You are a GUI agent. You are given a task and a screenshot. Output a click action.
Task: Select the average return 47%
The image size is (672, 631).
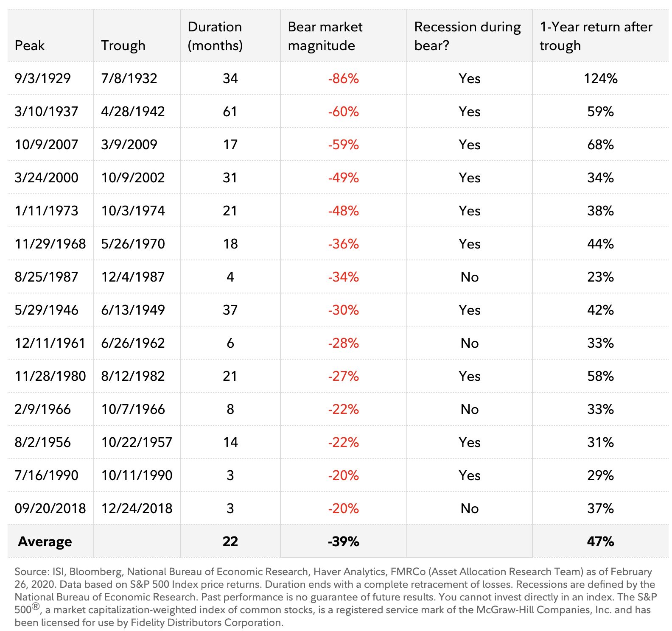coord(600,542)
